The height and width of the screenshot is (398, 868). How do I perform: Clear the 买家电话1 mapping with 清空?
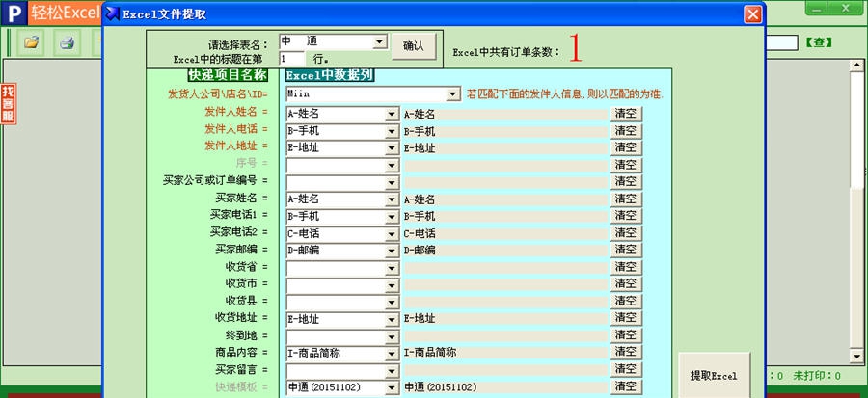[x=626, y=216]
